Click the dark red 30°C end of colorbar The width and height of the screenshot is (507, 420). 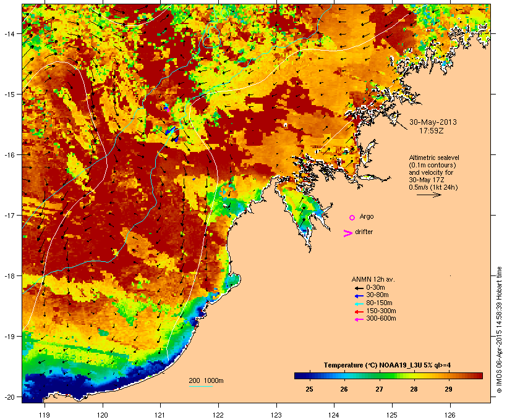pos(479,376)
